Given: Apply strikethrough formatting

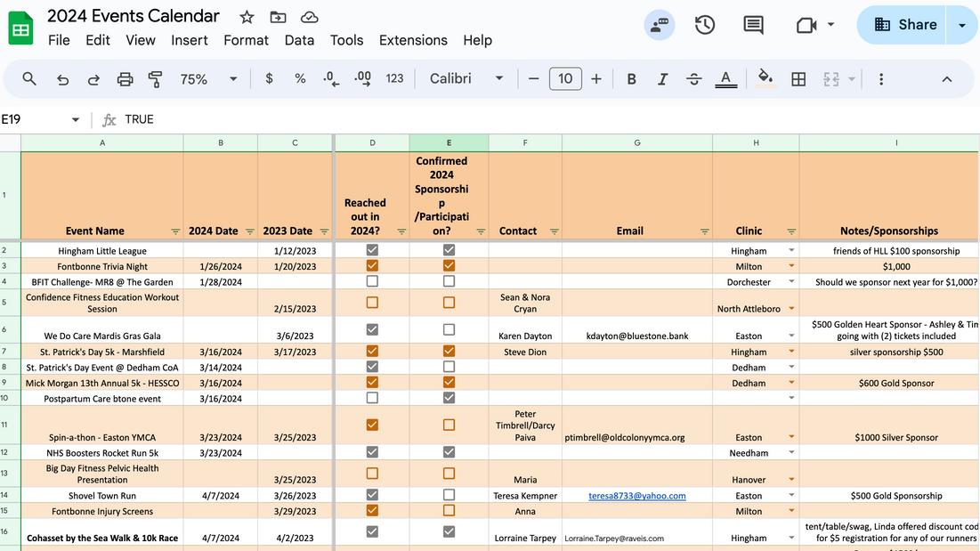Looking at the screenshot, I should pos(694,79).
